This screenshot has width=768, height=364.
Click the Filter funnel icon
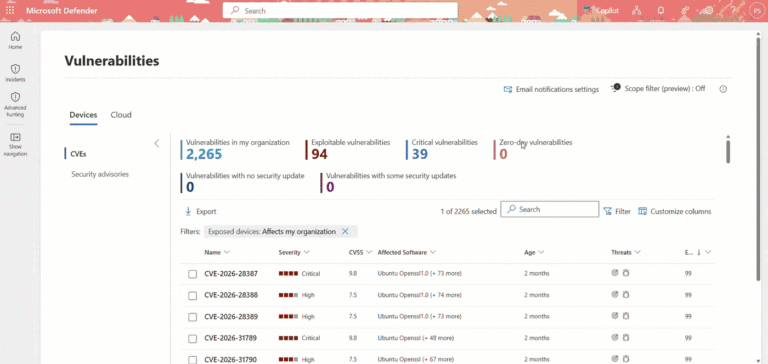[607, 212]
